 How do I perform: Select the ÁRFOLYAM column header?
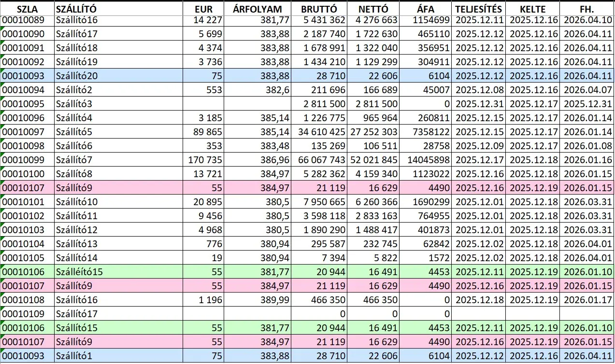pyautogui.click(x=257, y=8)
